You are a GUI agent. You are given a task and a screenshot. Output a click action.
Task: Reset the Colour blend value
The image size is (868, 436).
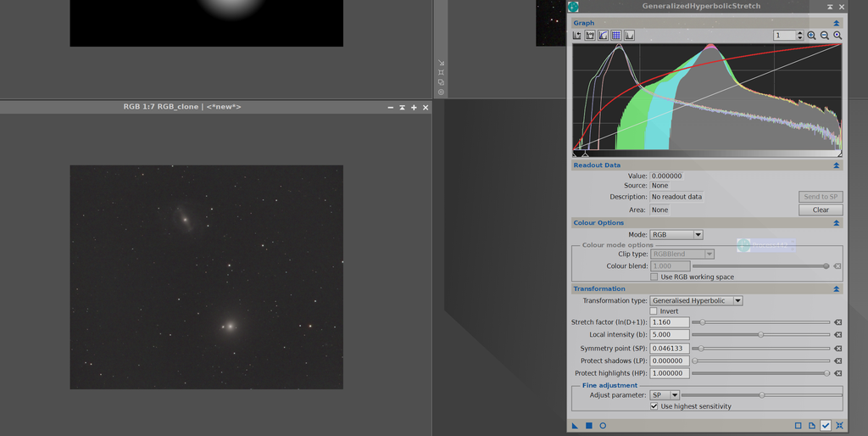pyautogui.click(x=837, y=266)
